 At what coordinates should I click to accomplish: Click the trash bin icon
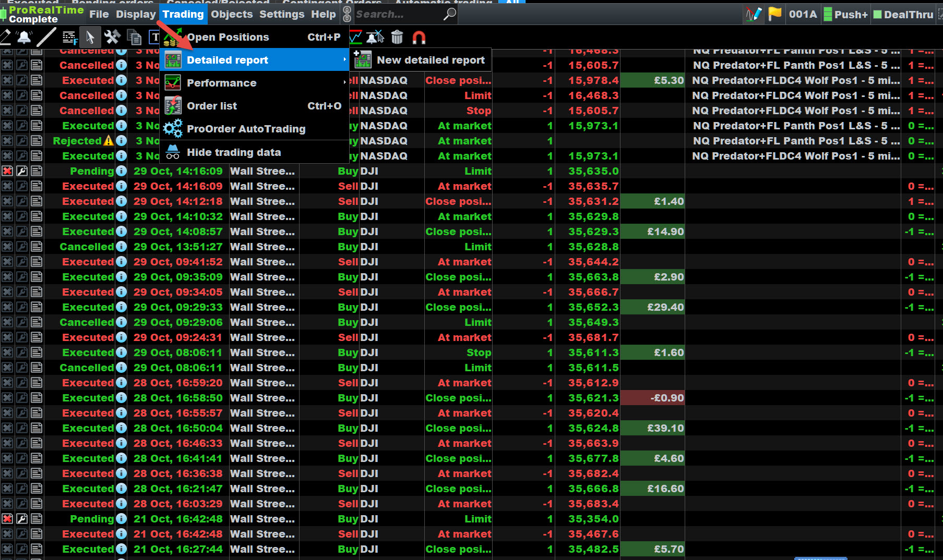[x=397, y=37]
